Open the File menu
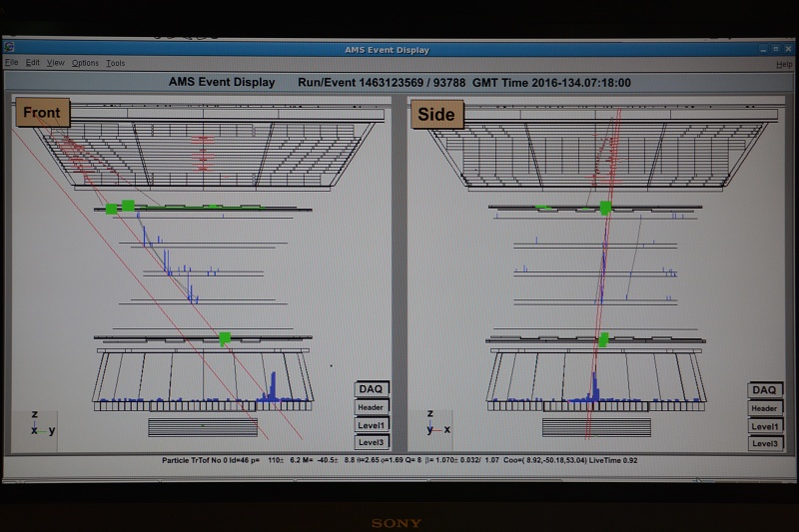799x532 pixels. tap(11, 62)
